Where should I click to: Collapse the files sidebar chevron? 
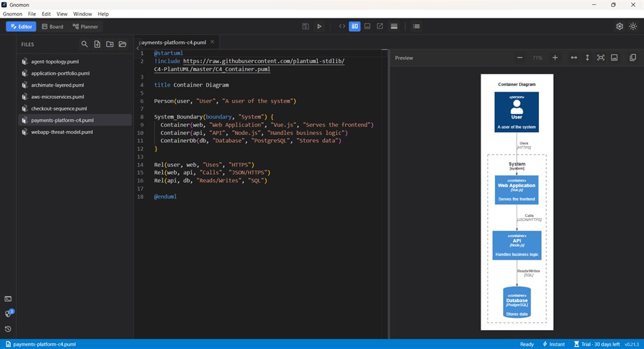click(x=138, y=48)
